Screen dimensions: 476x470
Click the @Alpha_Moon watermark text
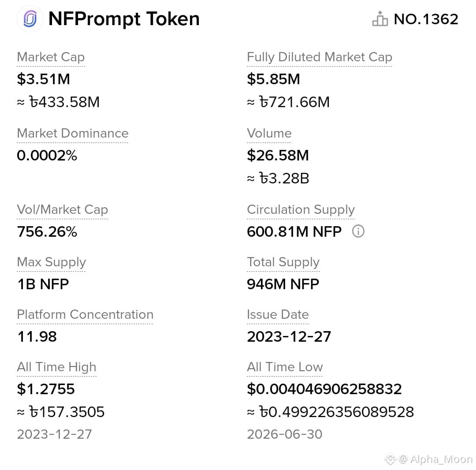tap(435, 459)
